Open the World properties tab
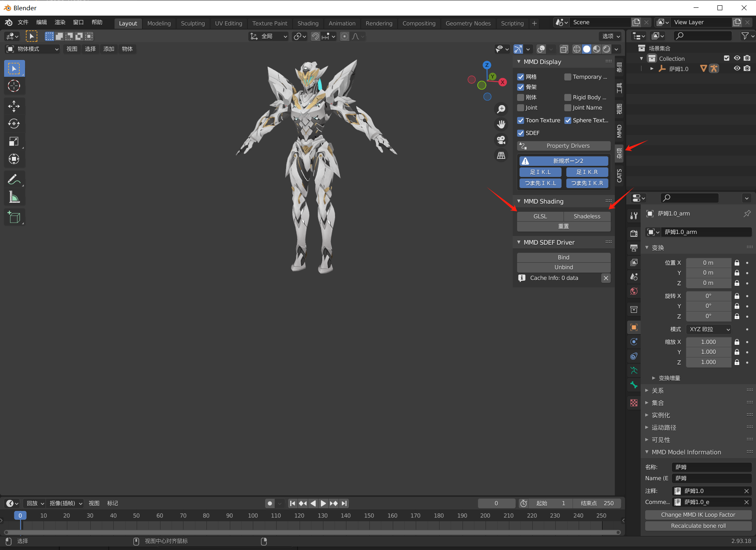This screenshot has height=550, width=756. pos(634,291)
